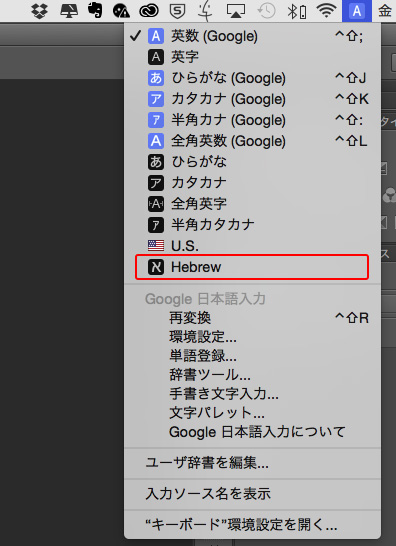Switch to ひらがな (Google) input

[252, 78]
